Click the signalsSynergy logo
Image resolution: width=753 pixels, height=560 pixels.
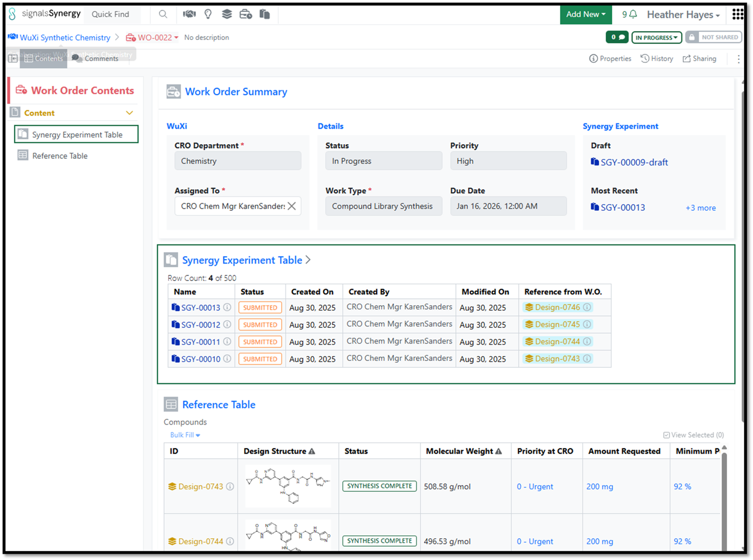click(44, 14)
